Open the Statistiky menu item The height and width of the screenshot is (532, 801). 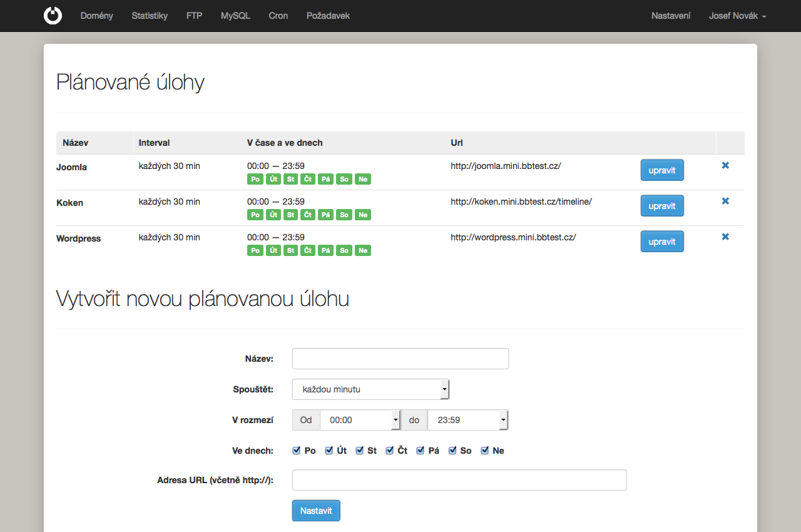150,16
